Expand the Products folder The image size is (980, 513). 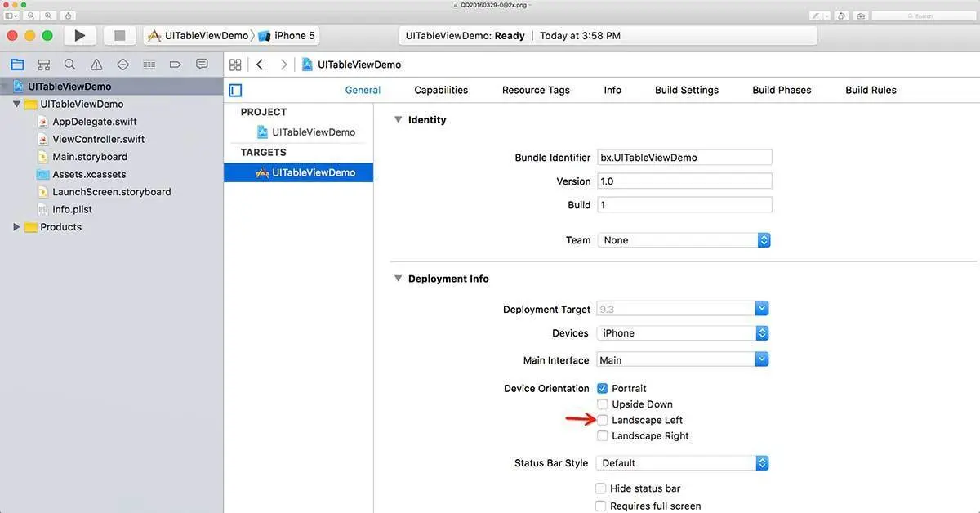click(16, 227)
